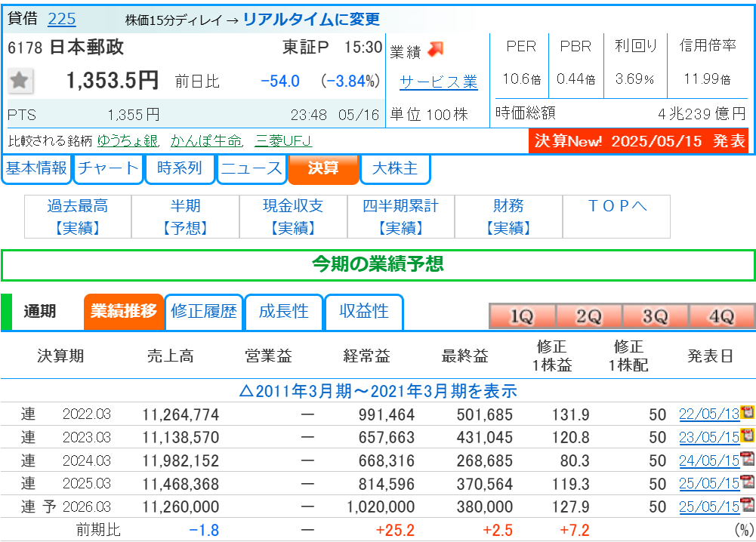Viewport: 756px width, 542px height.
Task: Select the 決算 tab
Action: (323, 168)
